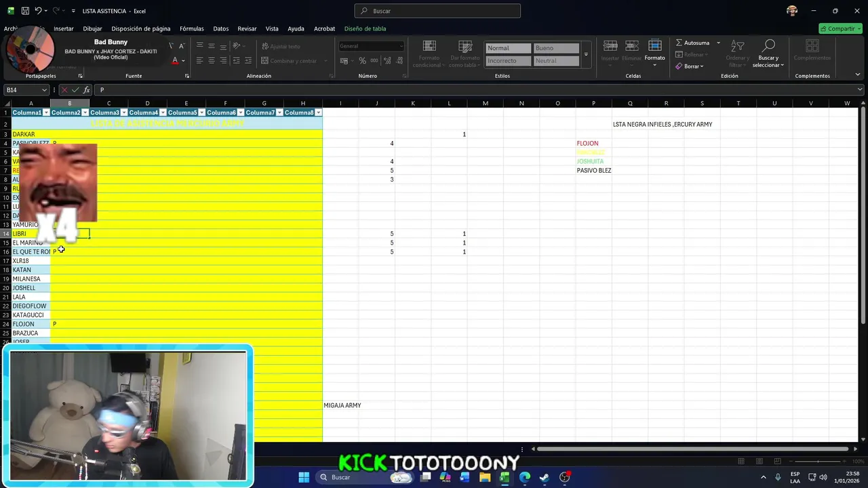This screenshot has width=868, height=488.
Task: Click the horizontal scrollbar track
Action: pos(692,449)
